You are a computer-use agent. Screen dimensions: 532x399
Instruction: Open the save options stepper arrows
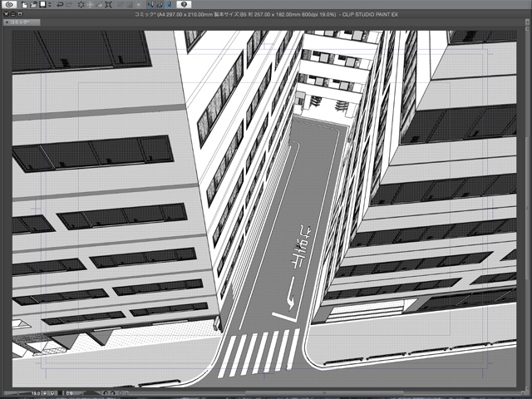(50, 4)
